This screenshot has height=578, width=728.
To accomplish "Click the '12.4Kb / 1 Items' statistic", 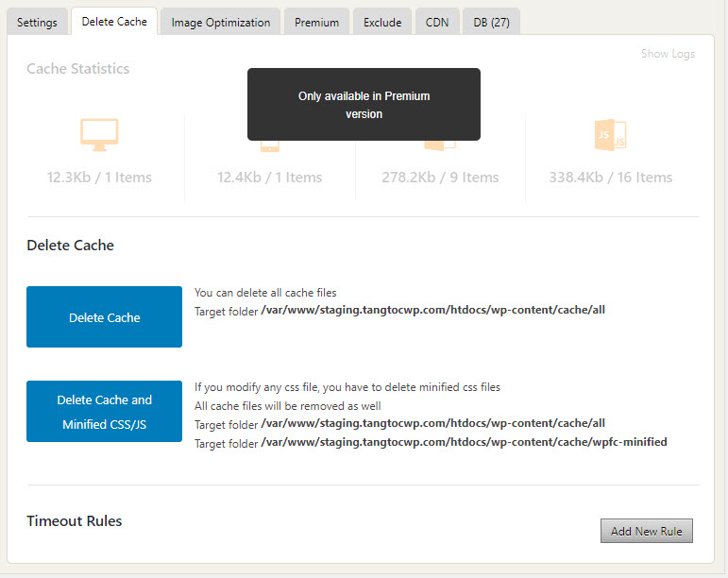I will (x=270, y=178).
